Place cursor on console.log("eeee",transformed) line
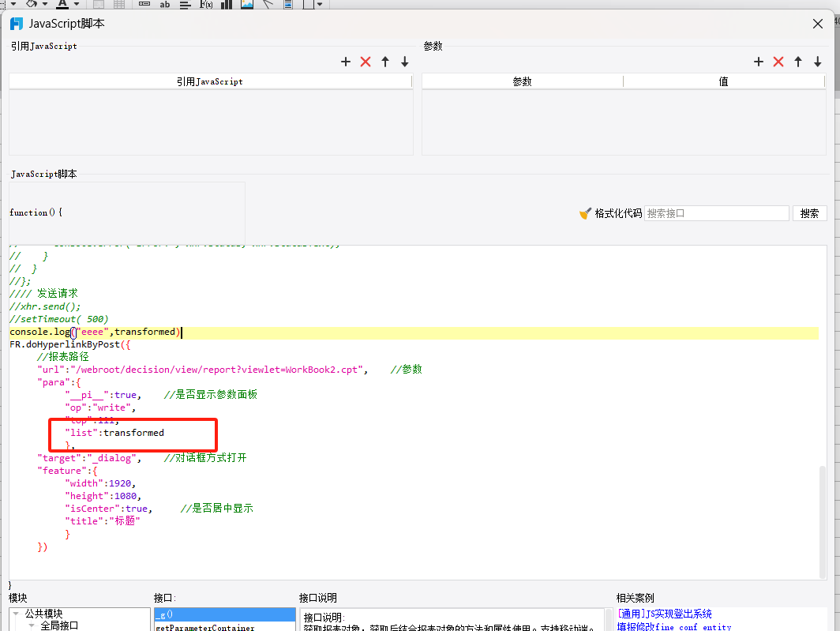The width and height of the screenshot is (840, 631). pyautogui.click(x=95, y=332)
